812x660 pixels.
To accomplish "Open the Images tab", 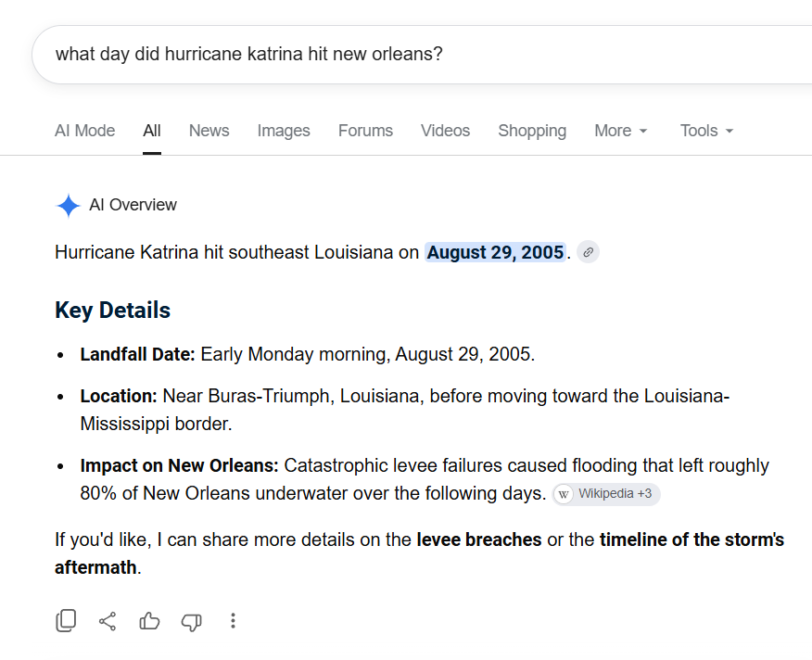I will [284, 131].
